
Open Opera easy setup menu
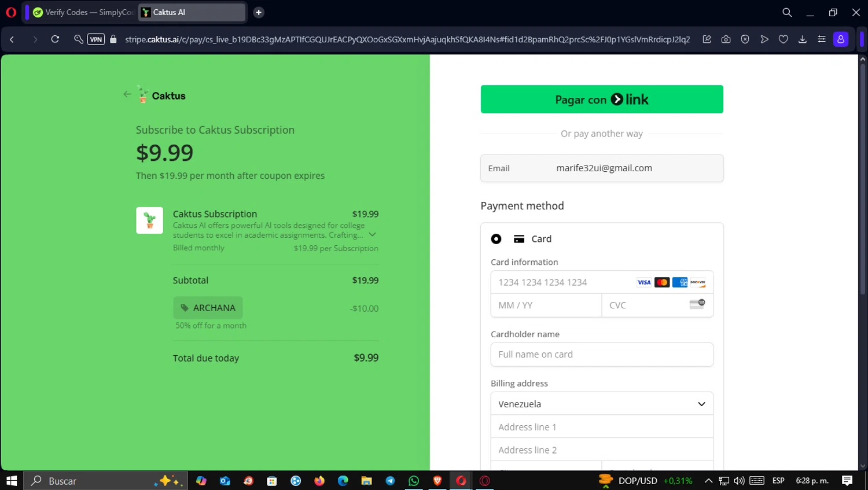tap(822, 39)
